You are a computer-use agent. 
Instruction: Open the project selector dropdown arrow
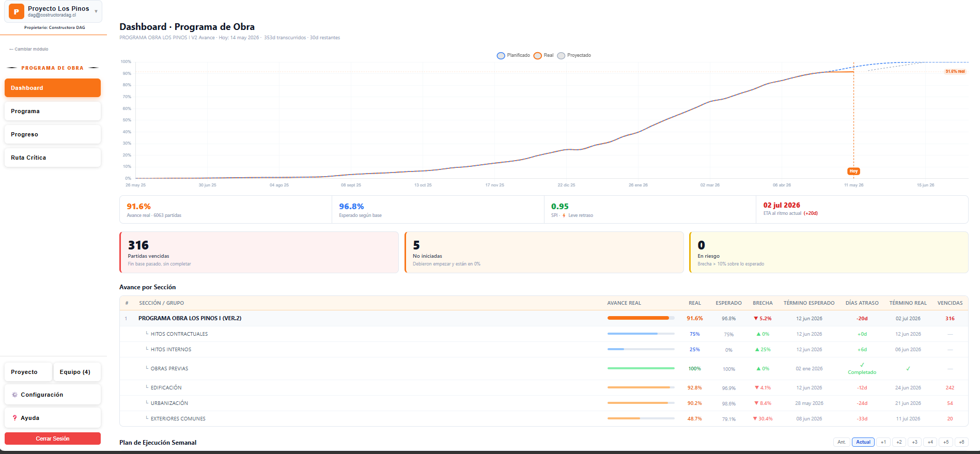click(96, 11)
